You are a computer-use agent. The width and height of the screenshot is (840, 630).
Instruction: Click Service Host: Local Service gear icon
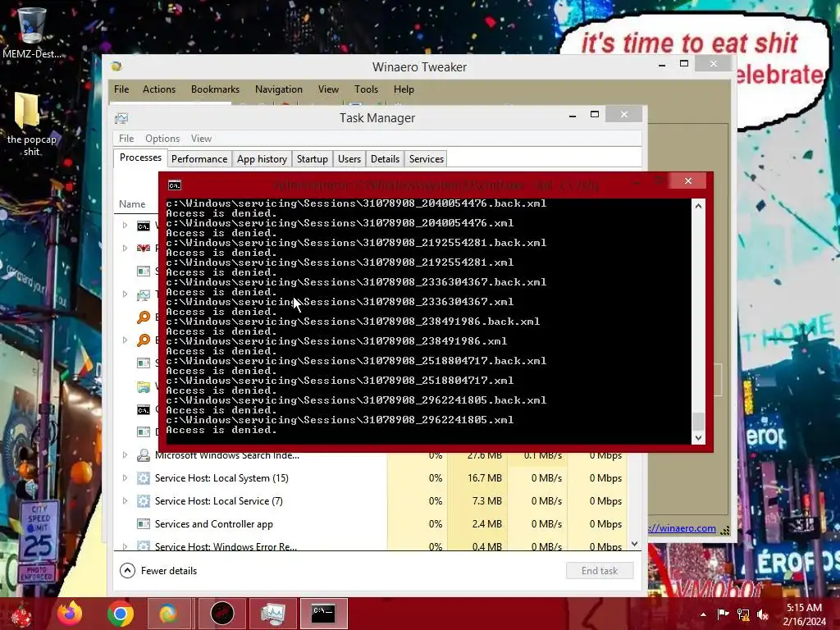click(x=143, y=501)
